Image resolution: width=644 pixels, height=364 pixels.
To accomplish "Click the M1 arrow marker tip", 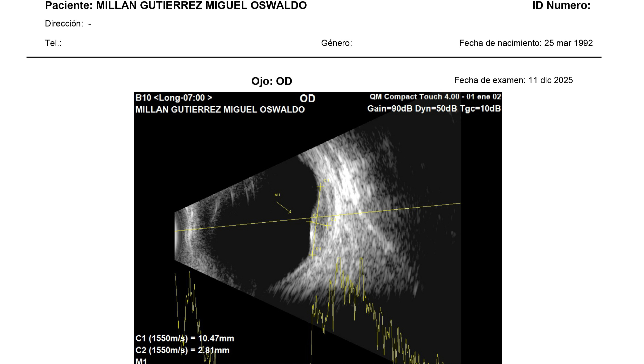I will click(291, 213).
